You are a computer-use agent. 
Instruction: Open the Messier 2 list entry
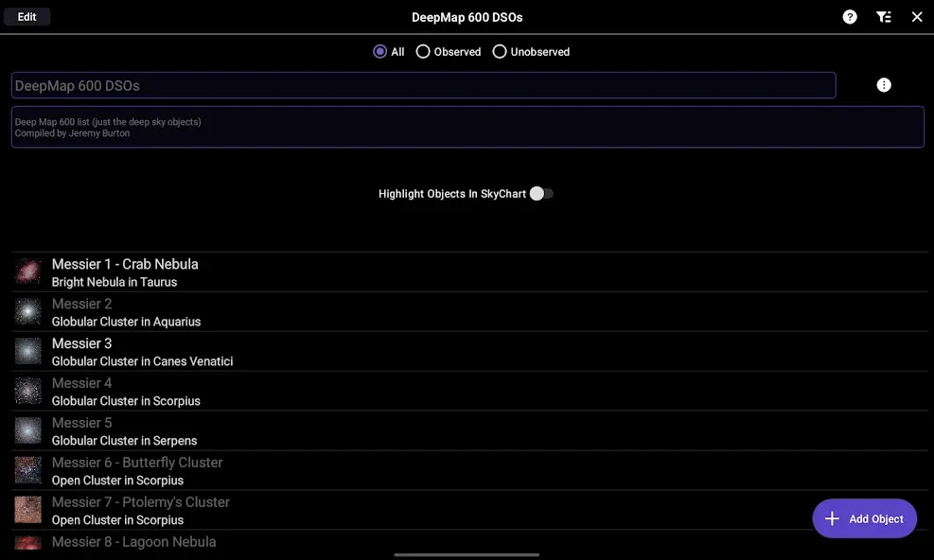[x=469, y=311]
